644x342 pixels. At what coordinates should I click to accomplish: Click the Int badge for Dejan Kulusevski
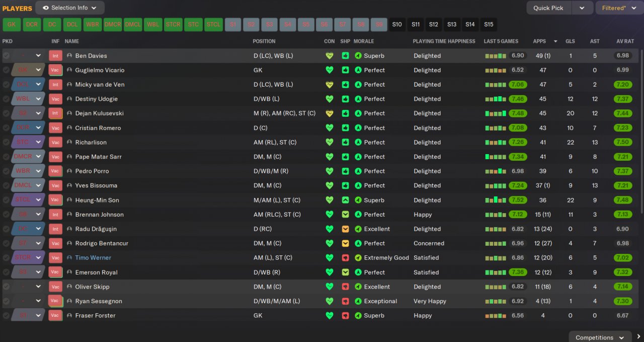coord(55,114)
